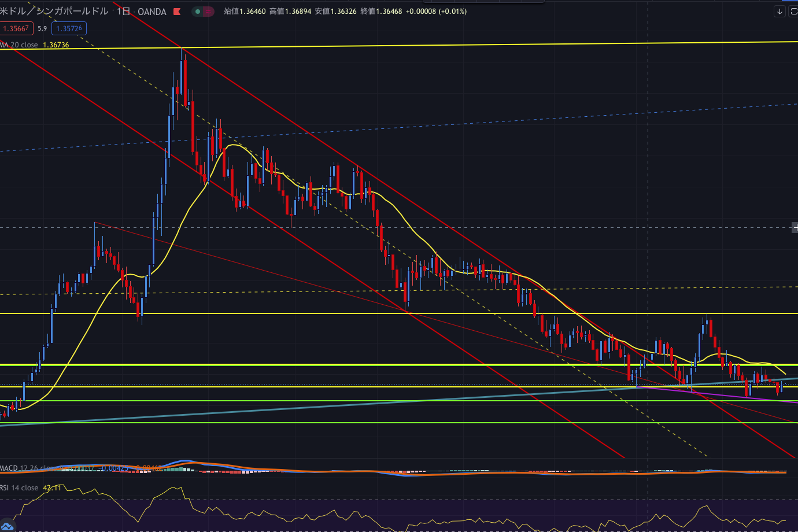Screen dimensions: 798x532
Task: Click the +0.00008 (+0.01%) change value
Action: (x=437, y=12)
